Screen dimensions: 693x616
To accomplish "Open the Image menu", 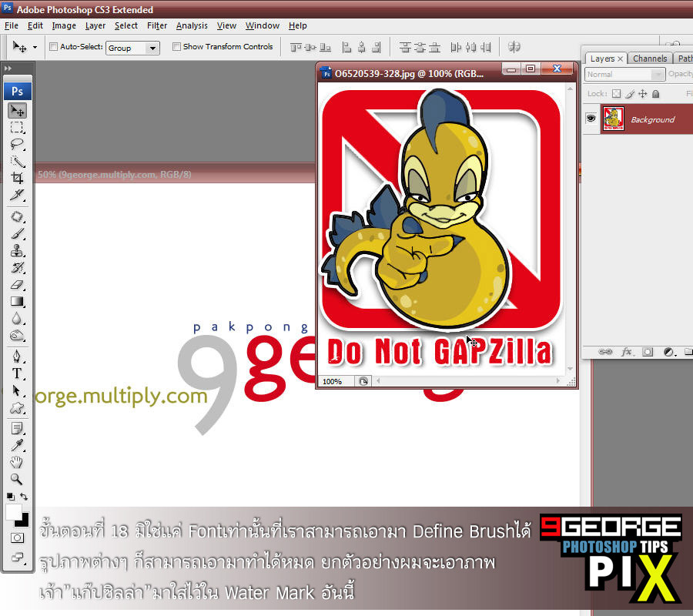I will (x=64, y=25).
